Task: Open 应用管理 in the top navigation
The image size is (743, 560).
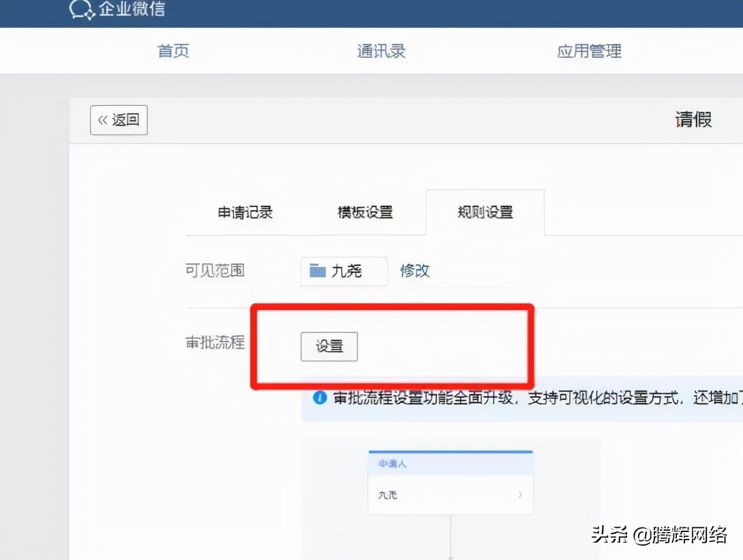Action: 588,50
